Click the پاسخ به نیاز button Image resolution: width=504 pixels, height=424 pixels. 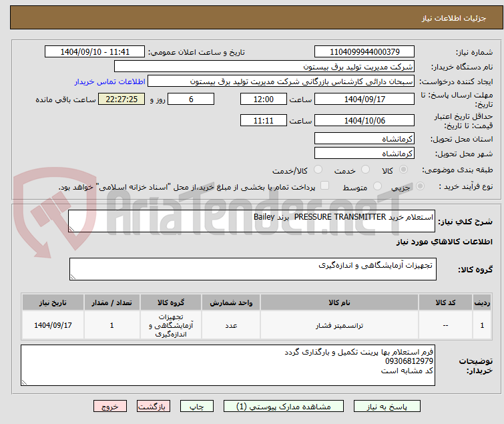click(x=387, y=407)
